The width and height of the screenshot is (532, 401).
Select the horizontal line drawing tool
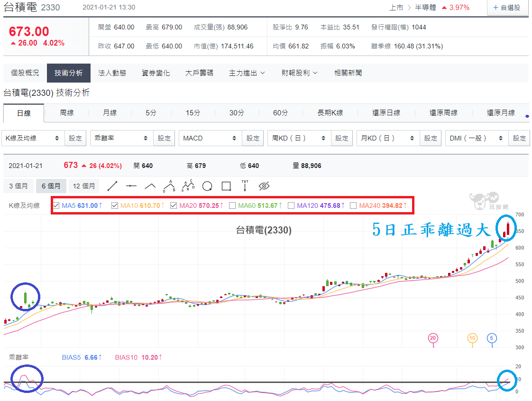131,186
